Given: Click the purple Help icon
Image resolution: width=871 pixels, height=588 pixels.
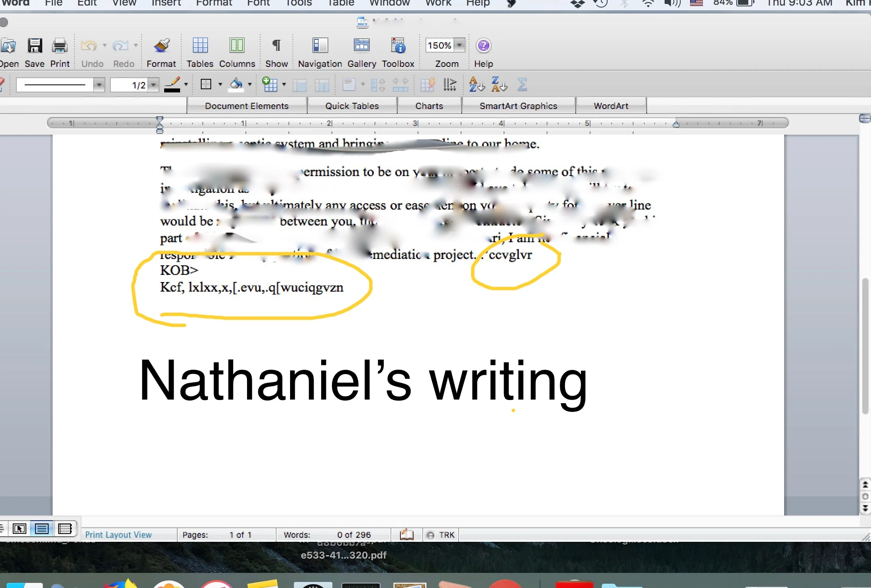Looking at the screenshot, I should click(x=483, y=45).
